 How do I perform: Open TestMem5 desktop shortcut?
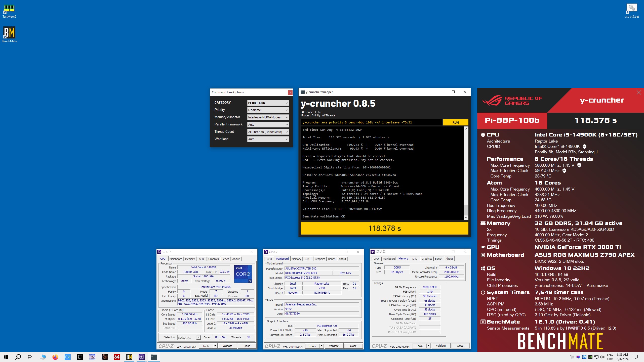click(9, 12)
